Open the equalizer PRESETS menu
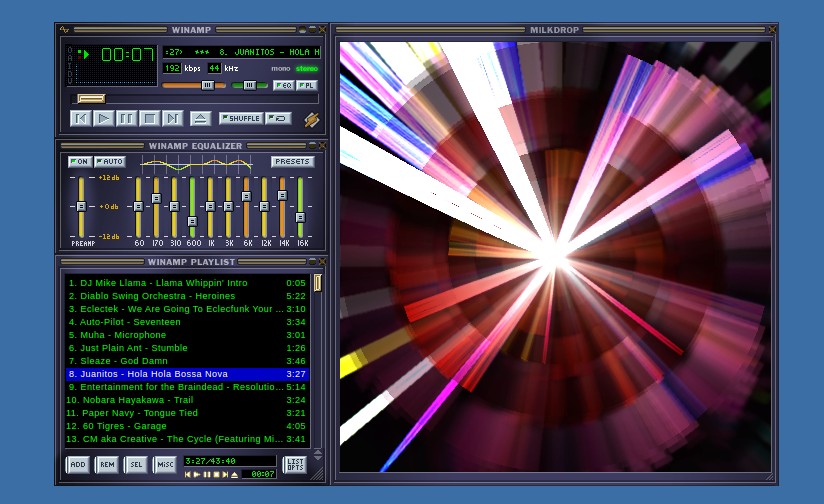The width and height of the screenshot is (824, 504). pos(292,161)
